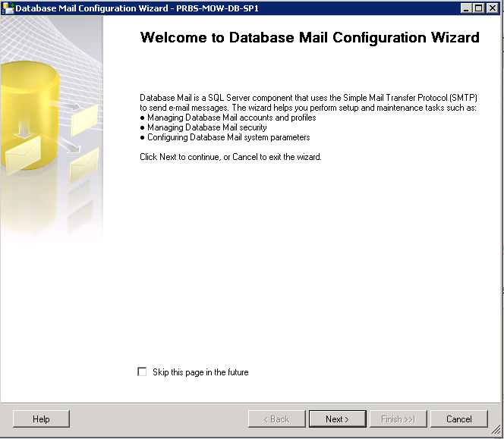Open Help for the wizard

(41, 419)
